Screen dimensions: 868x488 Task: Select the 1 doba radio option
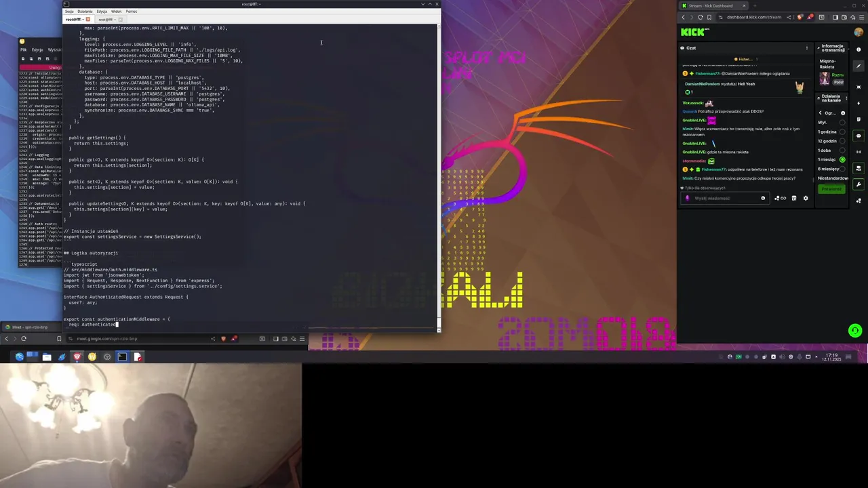click(842, 150)
